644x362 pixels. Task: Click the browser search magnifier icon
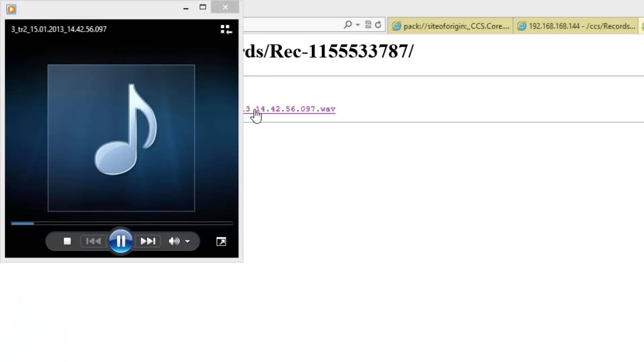(x=348, y=25)
